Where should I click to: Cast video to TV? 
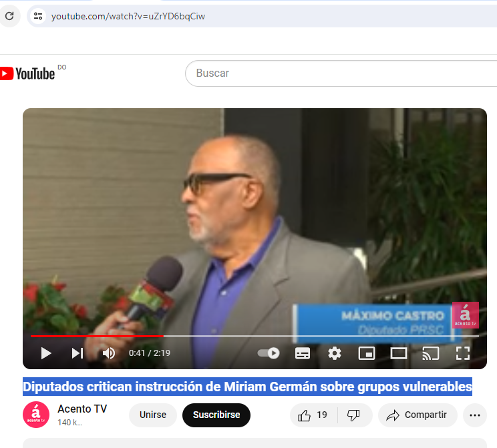(431, 353)
